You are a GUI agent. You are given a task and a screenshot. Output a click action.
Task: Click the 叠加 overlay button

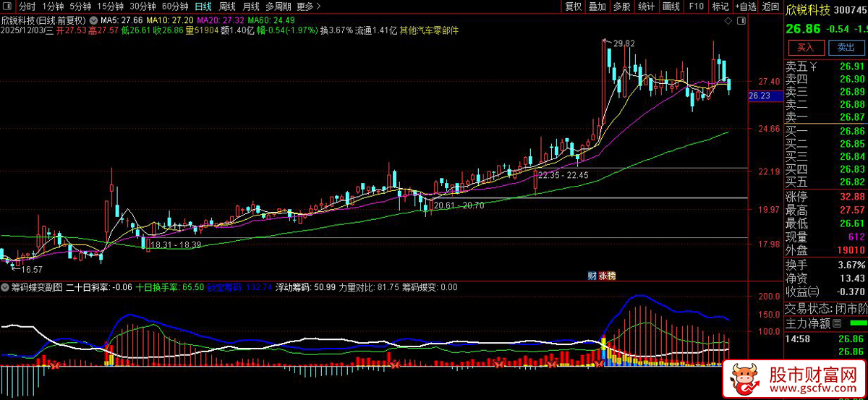(x=597, y=7)
